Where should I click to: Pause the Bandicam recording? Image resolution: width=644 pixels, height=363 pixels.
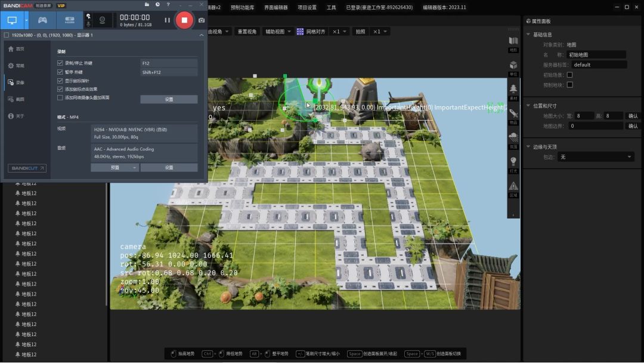[167, 20]
